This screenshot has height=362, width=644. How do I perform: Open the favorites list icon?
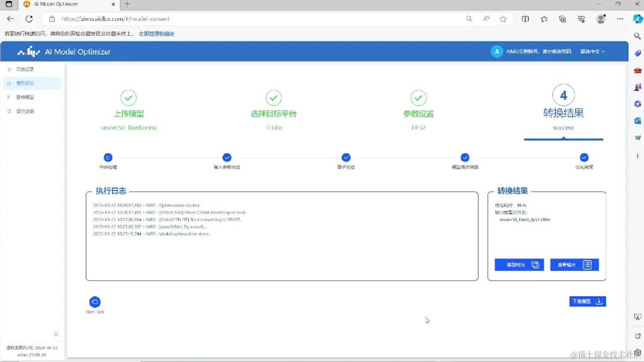point(544,19)
